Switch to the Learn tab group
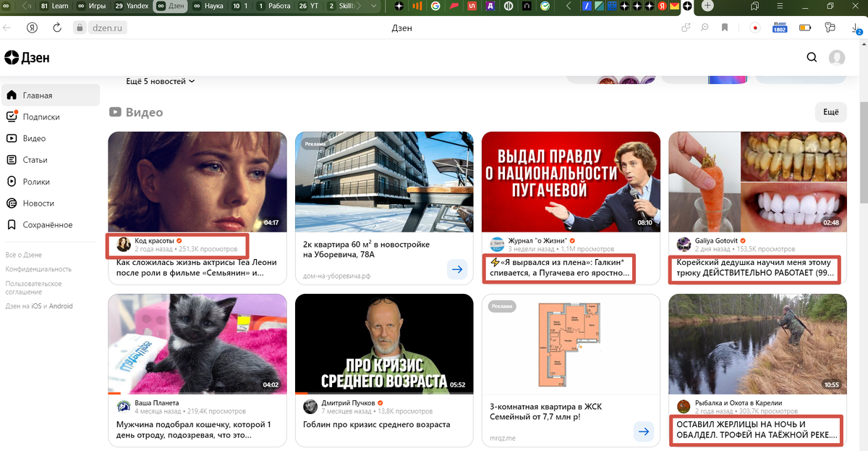This screenshot has height=451, width=868. tap(54, 6)
